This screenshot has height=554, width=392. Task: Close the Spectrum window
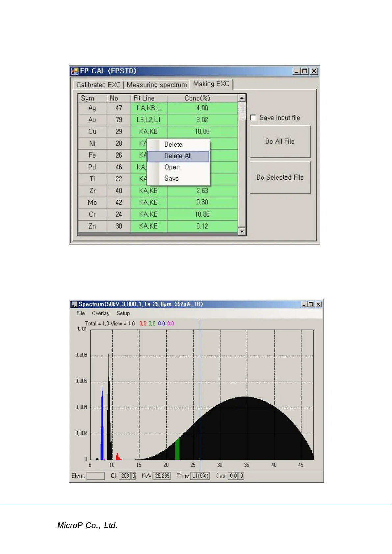point(318,304)
